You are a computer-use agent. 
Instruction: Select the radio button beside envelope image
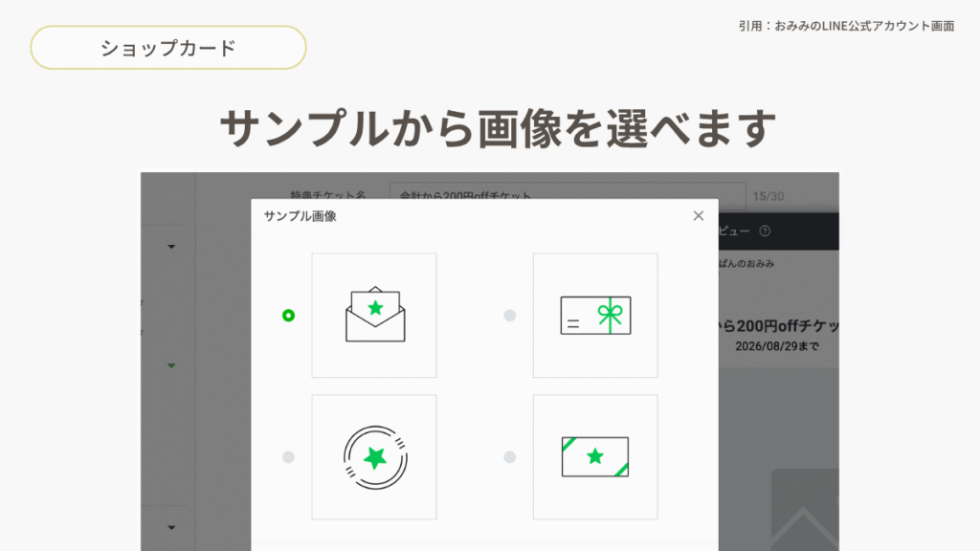[288, 315]
